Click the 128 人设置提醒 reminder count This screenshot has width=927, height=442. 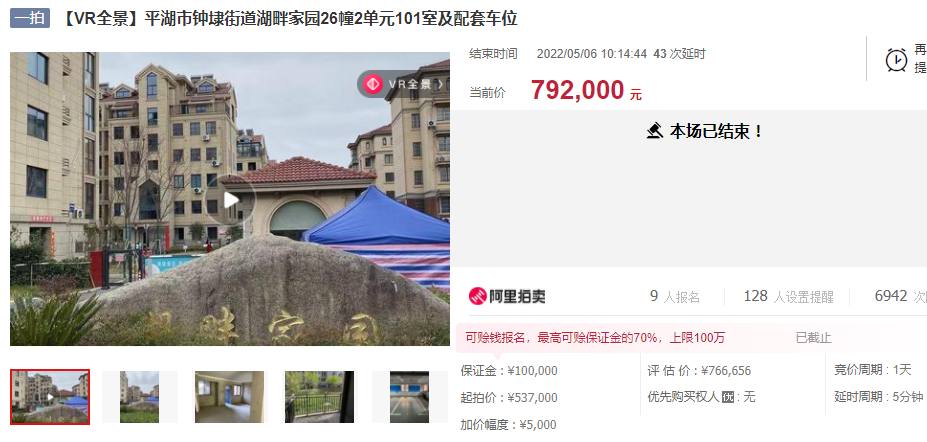tap(789, 297)
